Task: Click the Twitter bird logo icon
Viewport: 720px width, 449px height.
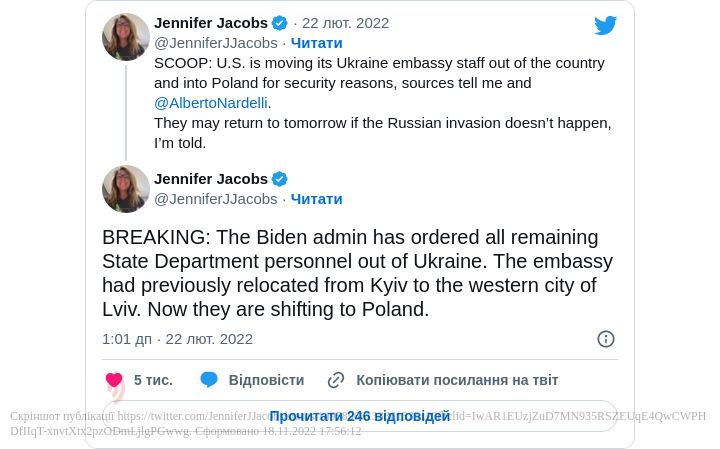Action: (605, 25)
